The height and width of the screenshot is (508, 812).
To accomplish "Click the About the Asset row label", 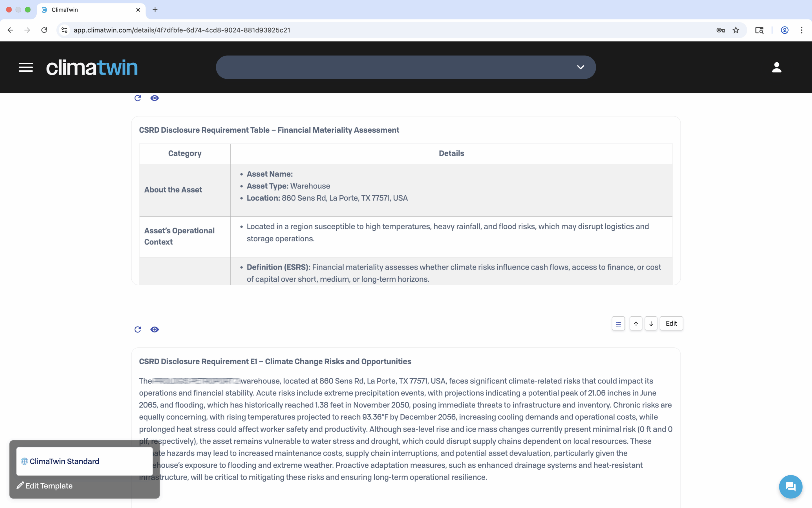I will pyautogui.click(x=173, y=190).
